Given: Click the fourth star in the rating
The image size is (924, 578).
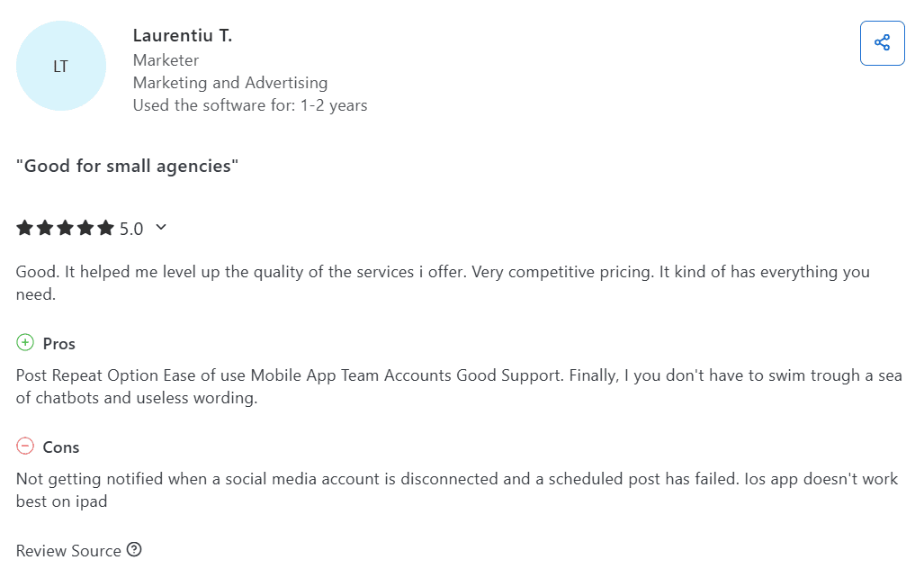Looking at the screenshot, I should click(86, 229).
